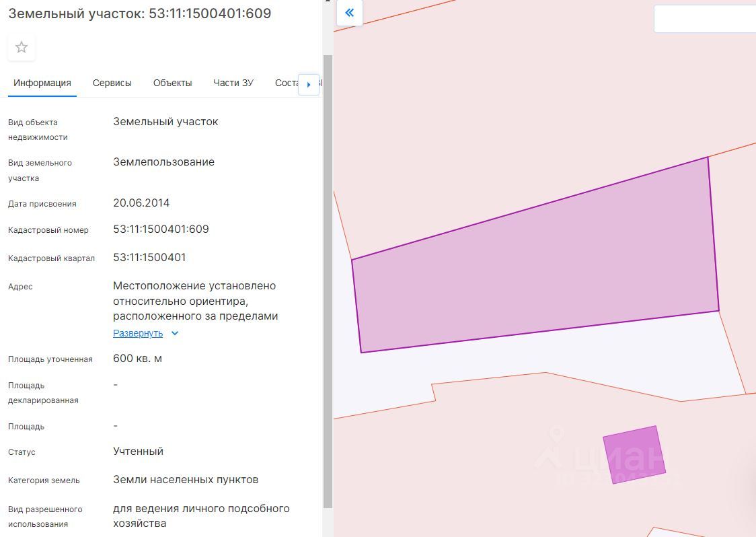Switch to the Объекты tab
This screenshot has height=537, width=756.
[173, 83]
